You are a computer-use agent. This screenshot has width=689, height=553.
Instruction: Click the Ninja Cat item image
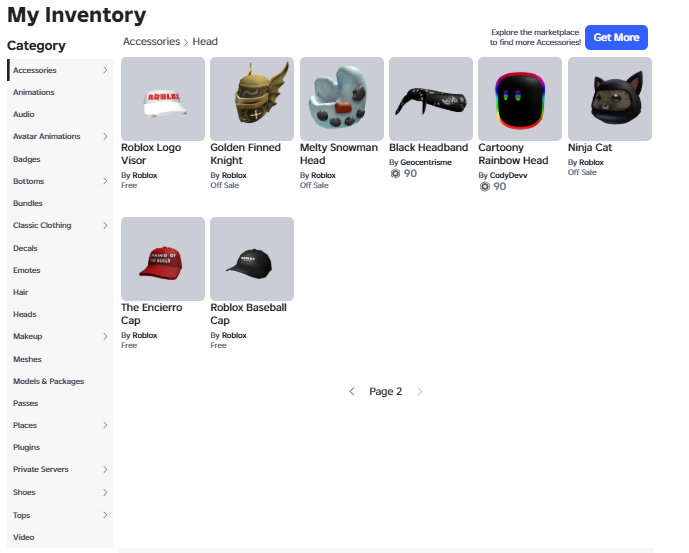[x=609, y=99]
